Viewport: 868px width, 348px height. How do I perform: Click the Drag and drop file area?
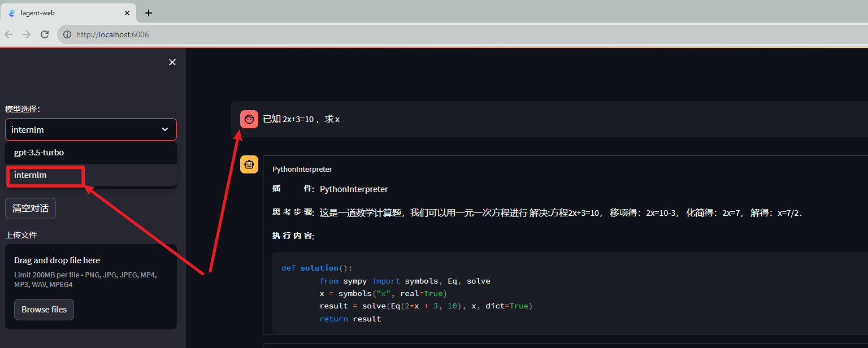[x=91, y=286]
